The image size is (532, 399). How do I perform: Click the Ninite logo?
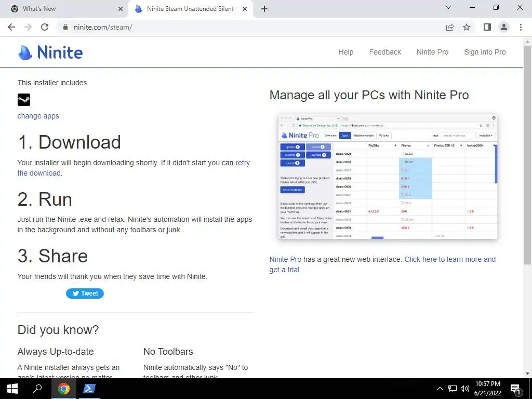[50, 52]
